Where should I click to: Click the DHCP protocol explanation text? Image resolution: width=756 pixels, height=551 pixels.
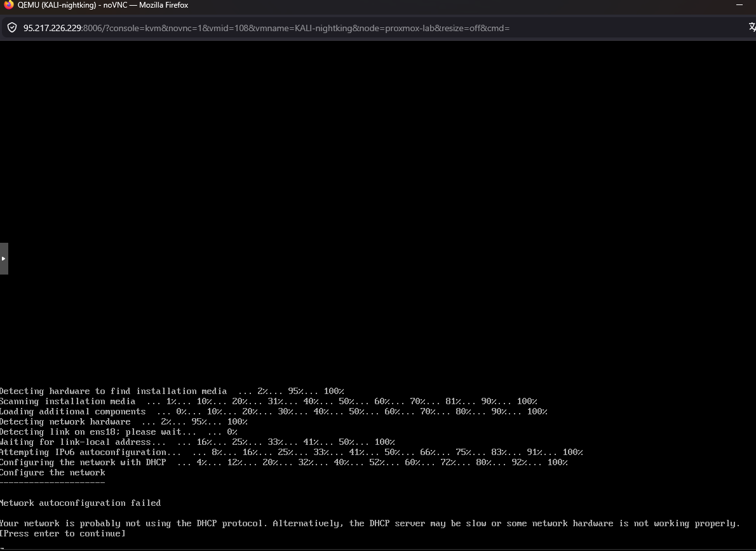click(368, 523)
